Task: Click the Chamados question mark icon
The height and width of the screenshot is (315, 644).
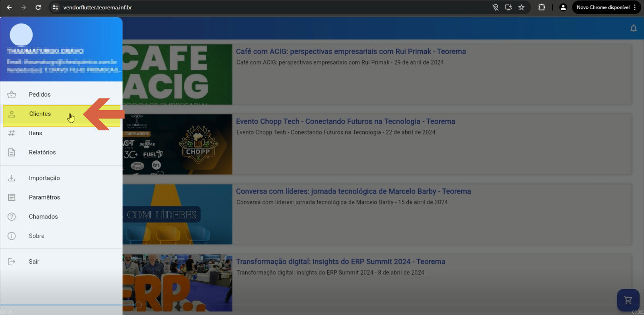Action: [x=11, y=217]
